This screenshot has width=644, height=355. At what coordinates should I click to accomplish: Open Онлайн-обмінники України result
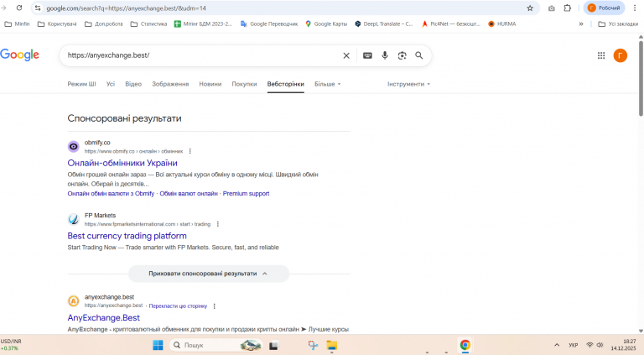click(x=122, y=163)
